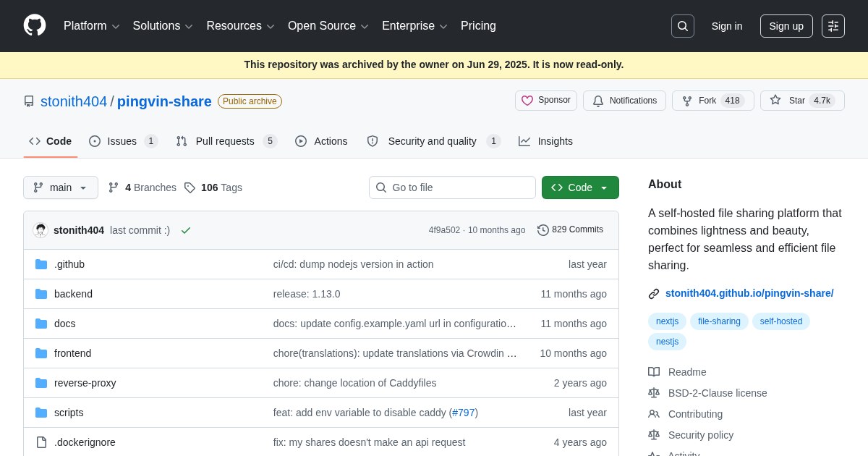This screenshot has height=456, width=868.
Task: Open Notifications bell button
Action: tap(624, 101)
